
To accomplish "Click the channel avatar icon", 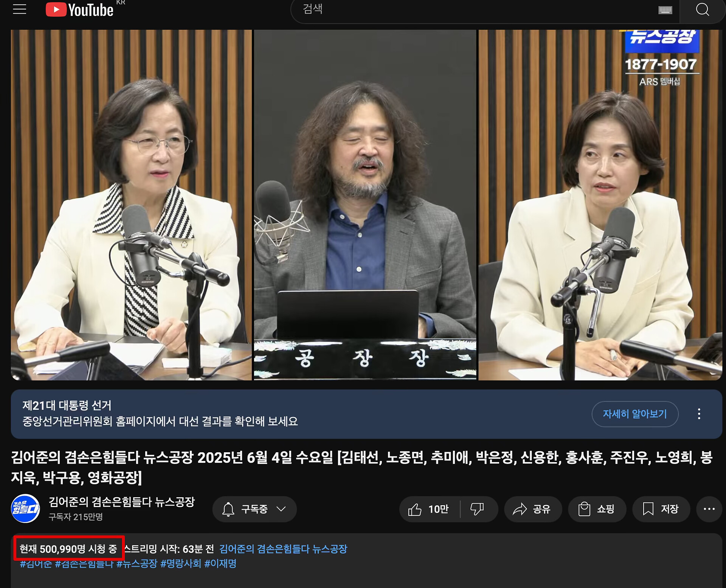I will tap(25, 509).
